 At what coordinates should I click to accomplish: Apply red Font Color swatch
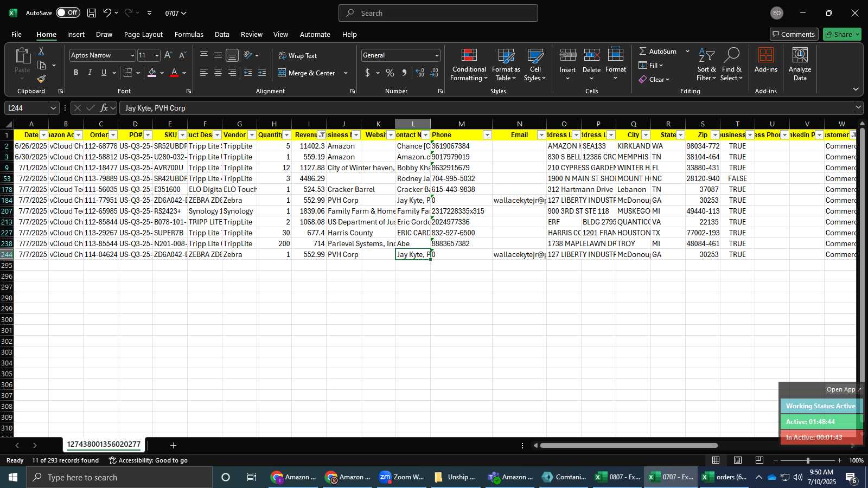(x=174, y=73)
